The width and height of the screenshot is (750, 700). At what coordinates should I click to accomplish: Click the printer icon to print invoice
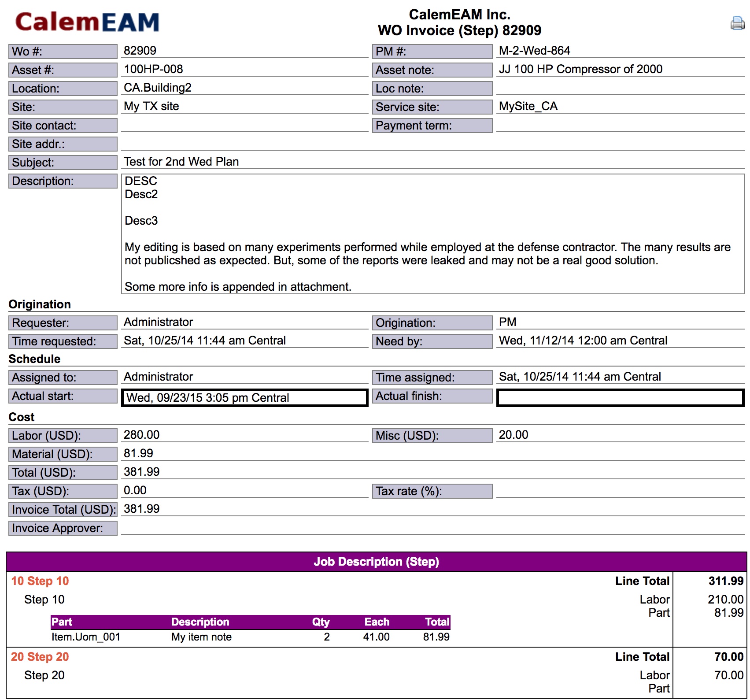click(737, 22)
